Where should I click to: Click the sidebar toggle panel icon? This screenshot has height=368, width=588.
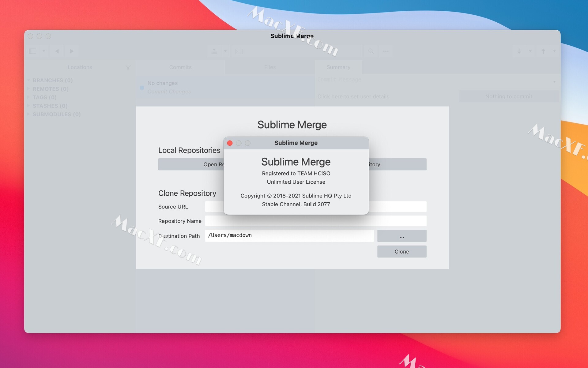pyautogui.click(x=33, y=51)
